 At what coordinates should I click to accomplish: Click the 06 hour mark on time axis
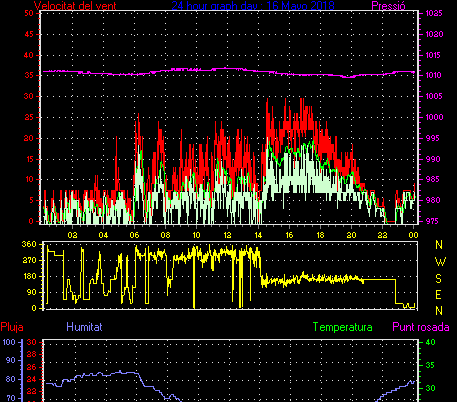click(134, 235)
